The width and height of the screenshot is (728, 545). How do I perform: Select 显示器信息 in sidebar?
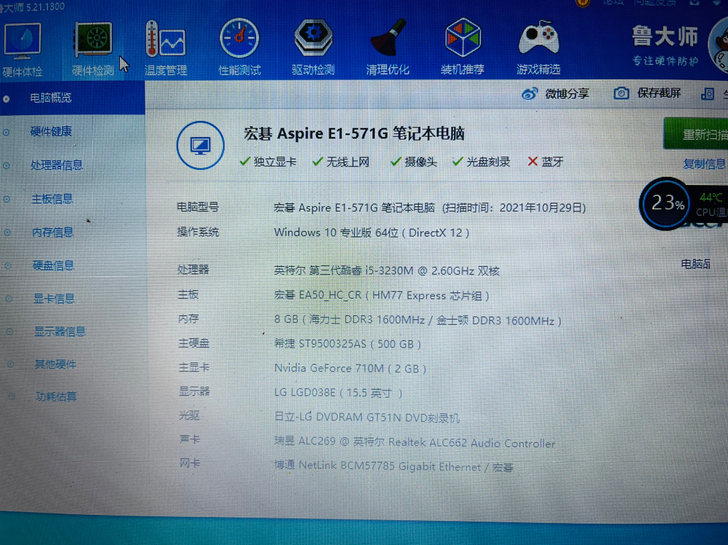pos(60,331)
